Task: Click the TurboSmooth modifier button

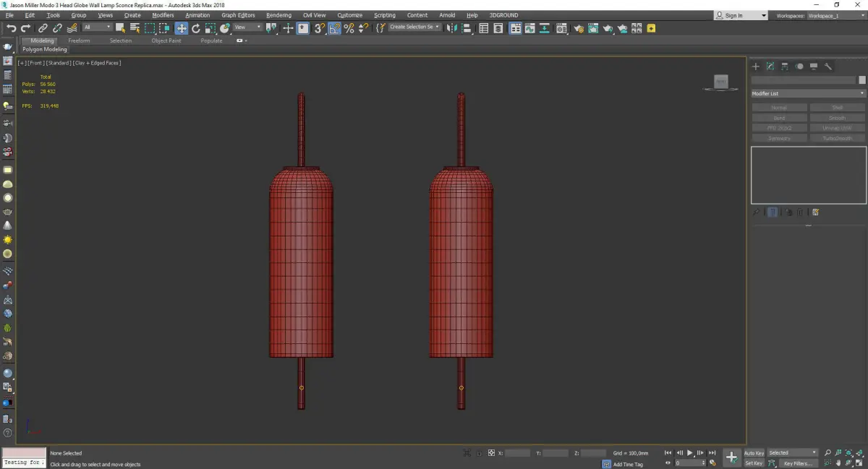Action: (838, 138)
